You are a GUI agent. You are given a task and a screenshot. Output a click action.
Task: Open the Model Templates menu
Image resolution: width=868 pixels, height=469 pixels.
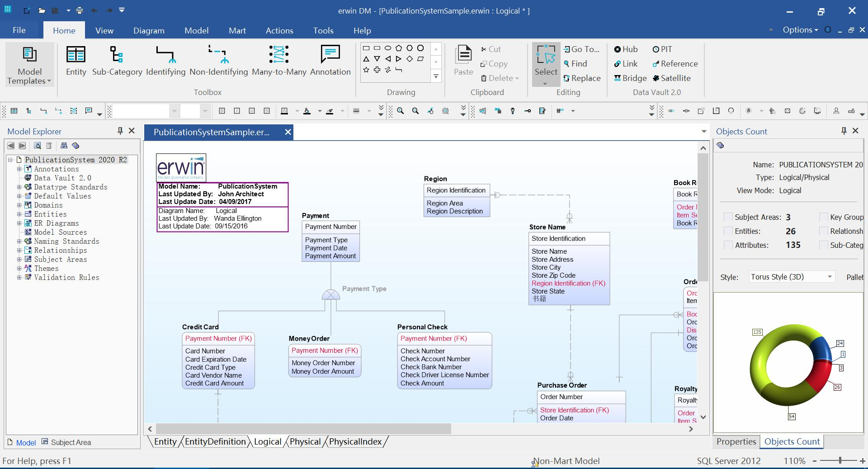tap(30, 65)
